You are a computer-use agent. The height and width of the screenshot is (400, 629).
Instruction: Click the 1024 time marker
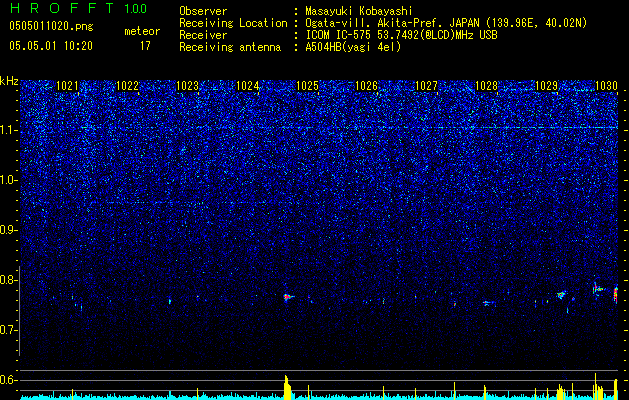tap(248, 86)
